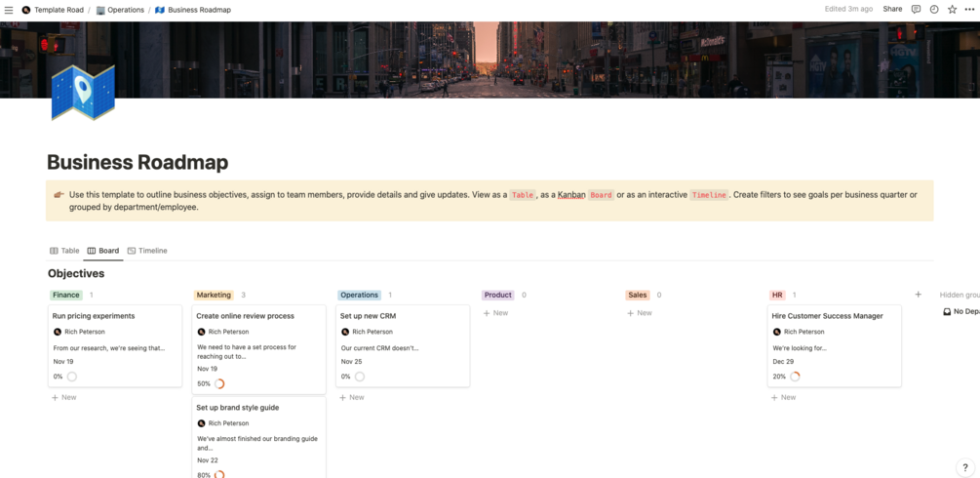Switch to the Timeline view tab
980x478 pixels.
tap(147, 251)
